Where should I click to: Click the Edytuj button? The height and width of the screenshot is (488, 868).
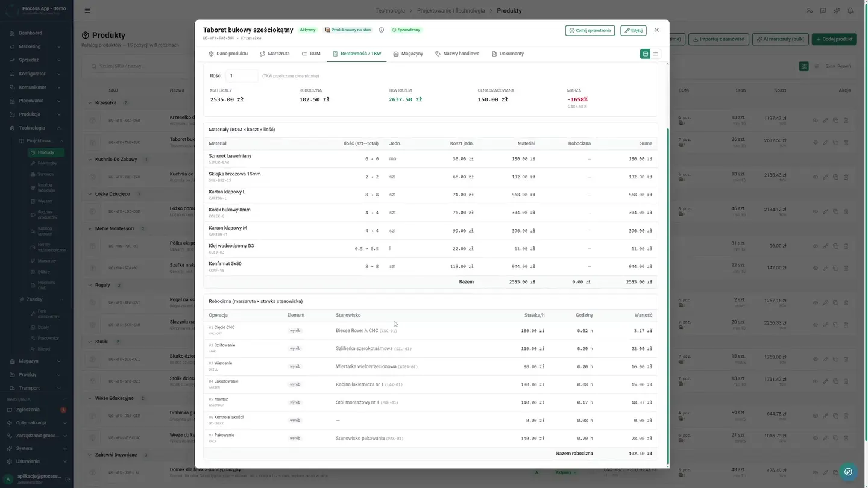634,30
